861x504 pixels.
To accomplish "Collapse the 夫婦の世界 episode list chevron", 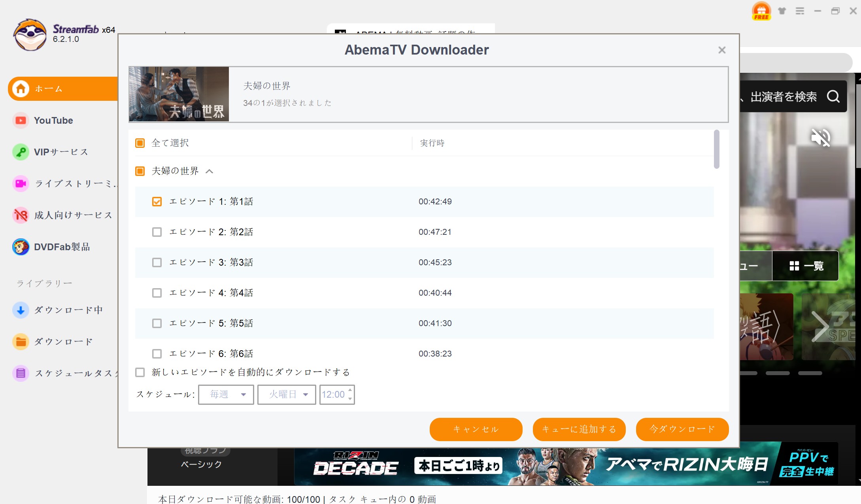I will tap(210, 171).
